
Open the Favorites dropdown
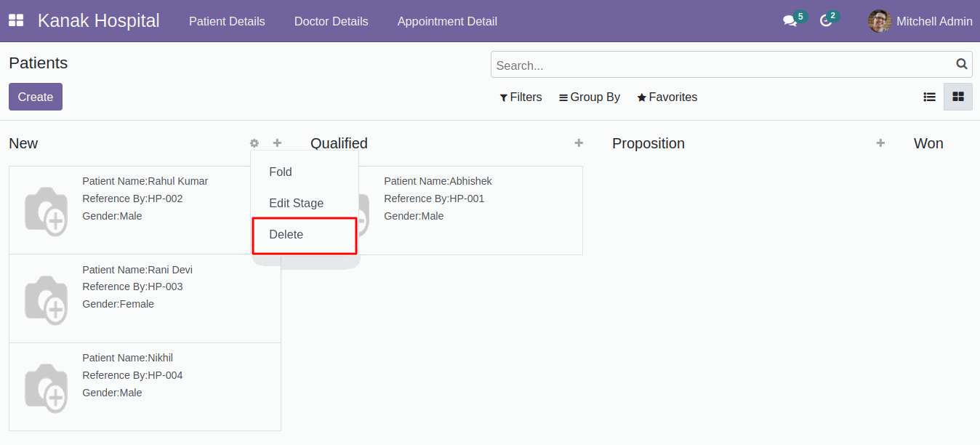pyautogui.click(x=667, y=97)
